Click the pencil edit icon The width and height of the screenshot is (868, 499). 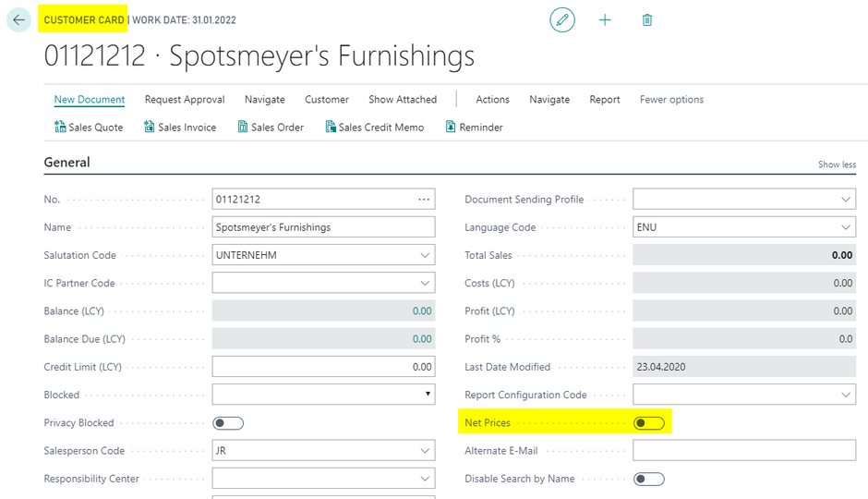561,19
